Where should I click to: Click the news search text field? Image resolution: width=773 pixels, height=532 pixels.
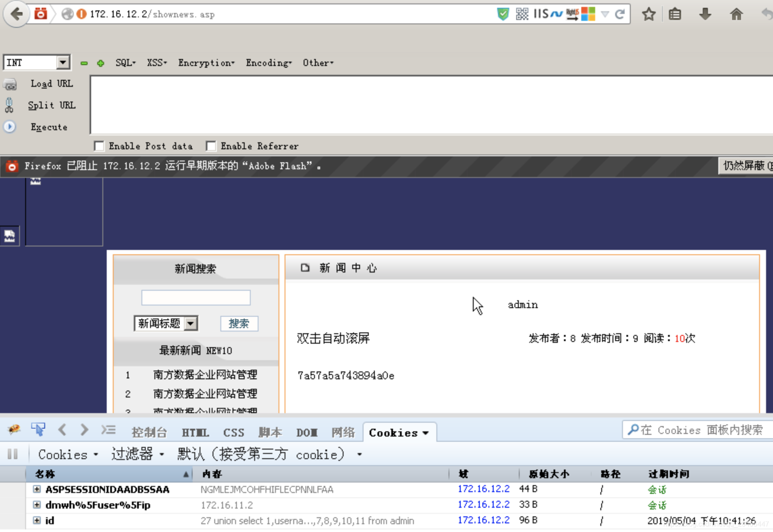pos(196,298)
